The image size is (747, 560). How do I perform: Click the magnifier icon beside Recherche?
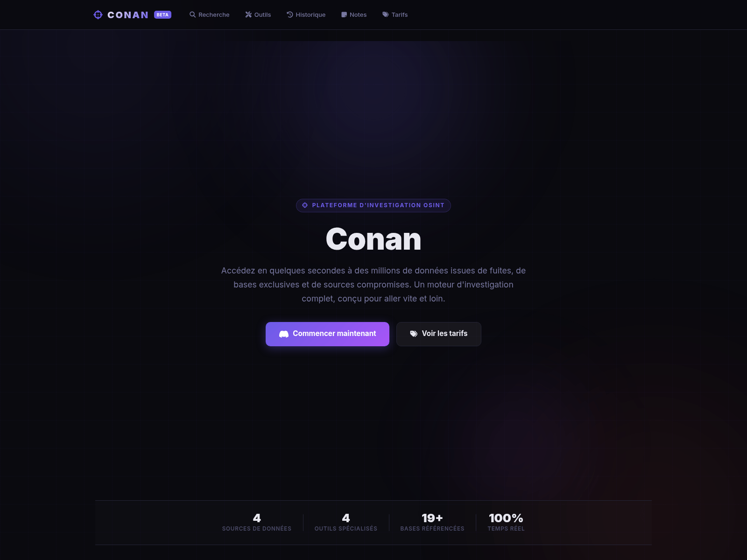coord(192,15)
